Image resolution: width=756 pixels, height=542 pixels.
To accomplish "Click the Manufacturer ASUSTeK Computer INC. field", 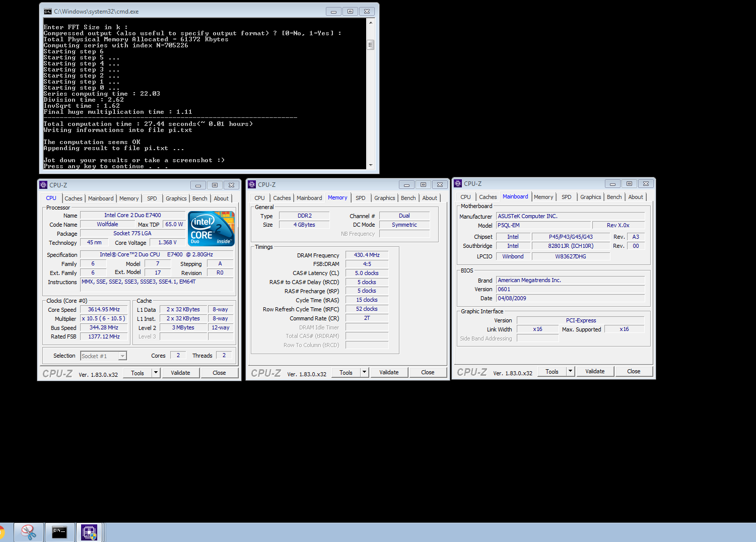I will tap(570, 216).
